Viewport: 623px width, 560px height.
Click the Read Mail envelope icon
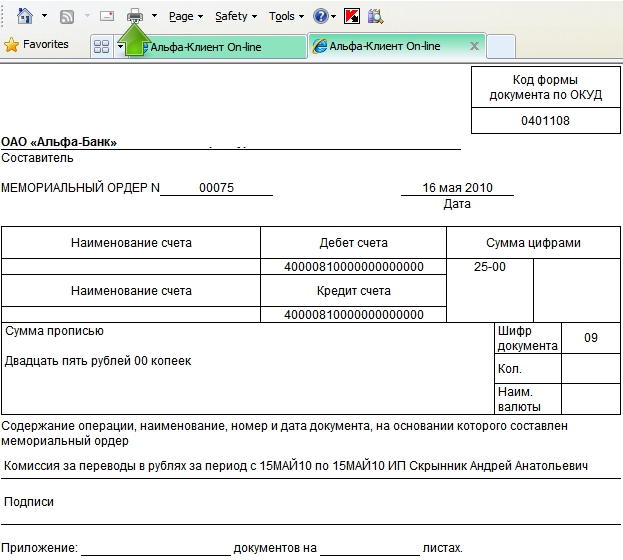(x=107, y=16)
